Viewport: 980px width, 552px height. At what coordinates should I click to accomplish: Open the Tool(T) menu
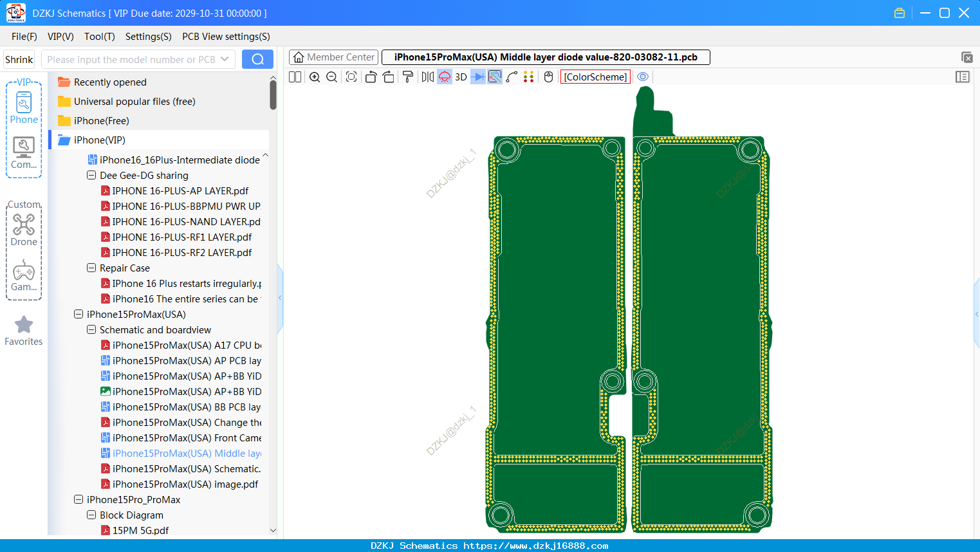click(100, 37)
